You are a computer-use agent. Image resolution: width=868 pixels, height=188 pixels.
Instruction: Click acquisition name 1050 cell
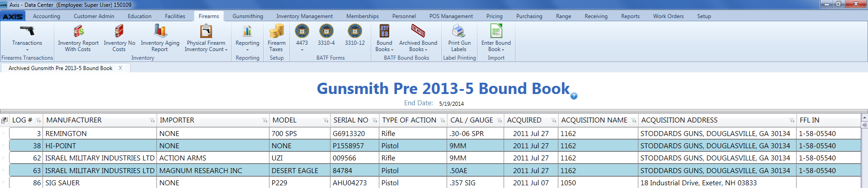(x=598, y=183)
